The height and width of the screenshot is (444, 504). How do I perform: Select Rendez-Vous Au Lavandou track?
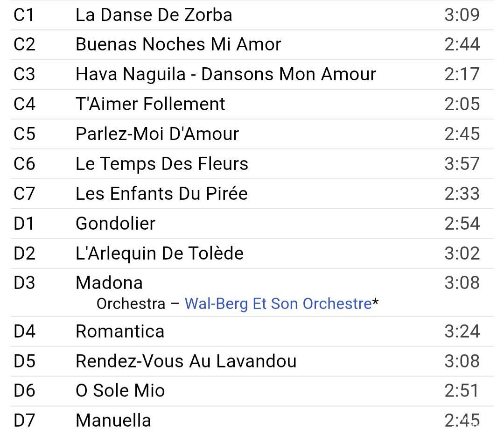(186, 361)
